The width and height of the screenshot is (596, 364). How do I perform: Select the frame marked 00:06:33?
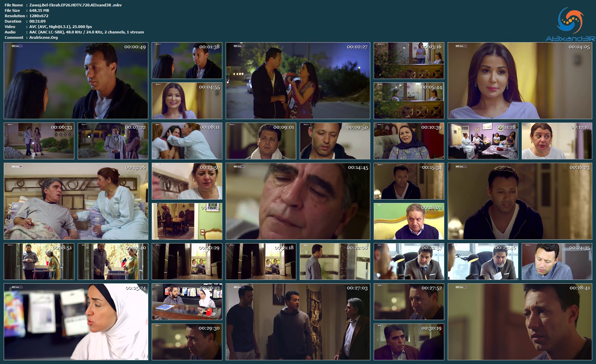[x=39, y=141]
